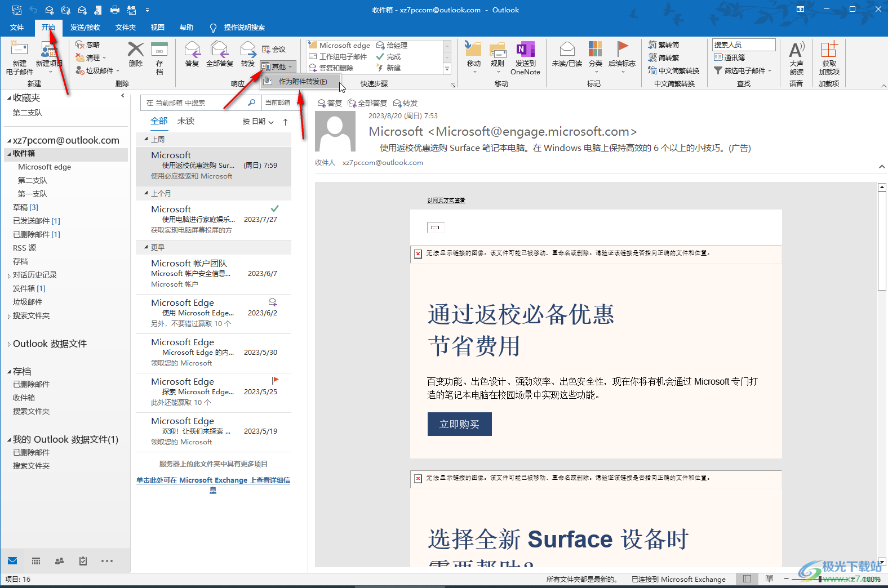The image size is (888, 588).
Task: Click the red flag on Microsoft Edge 2023/5/25 email
Action: (x=275, y=380)
